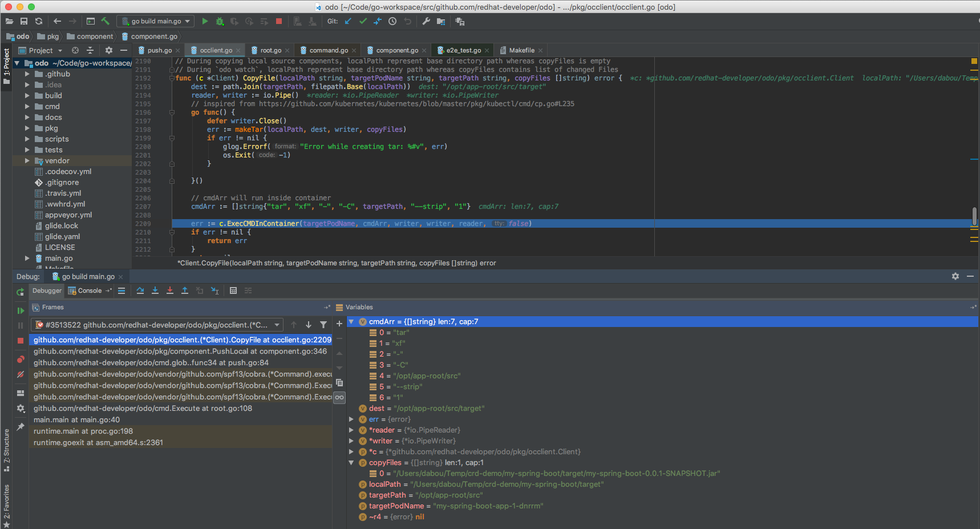This screenshot has width=980, height=529.
Task: Expand the pkg folder in project tree
Action: point(27,128)
